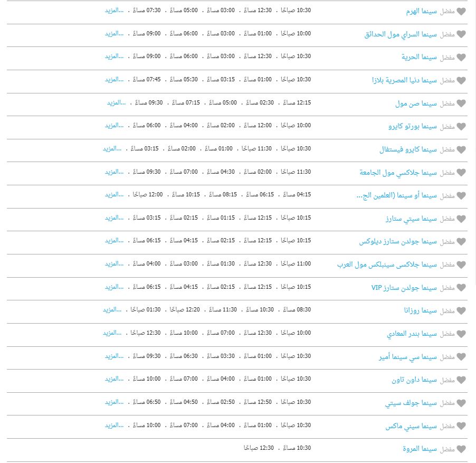This screenshot has width=476, height=463.
Task: Click the heart beside سينما سيني ماكس
Action: pyautogui.click(x=461, y=426)
